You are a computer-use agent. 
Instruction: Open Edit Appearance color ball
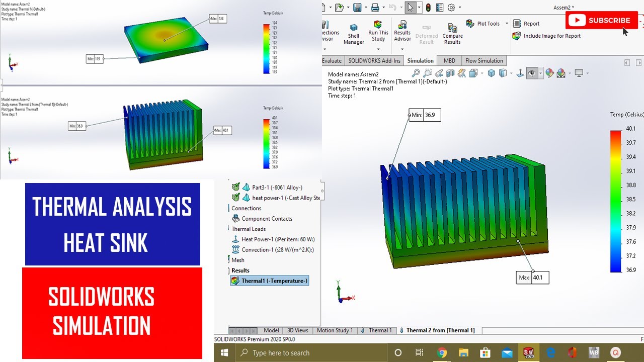coord(549,73)
